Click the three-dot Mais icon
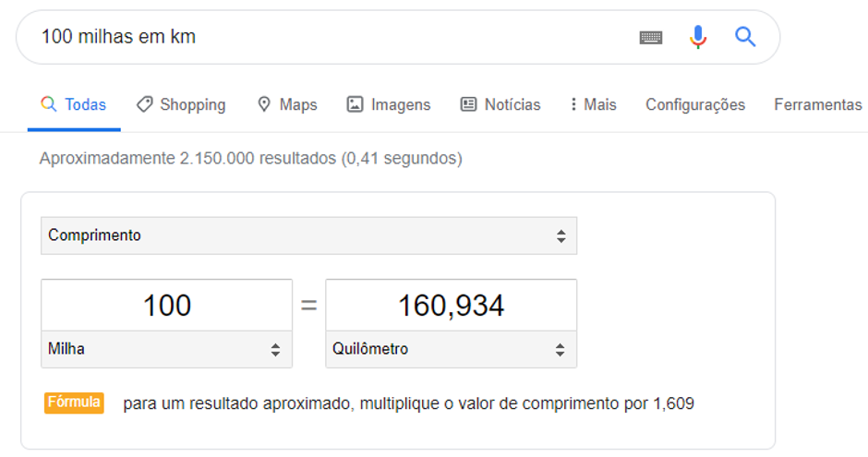868x457 pixels. point(573,104)
